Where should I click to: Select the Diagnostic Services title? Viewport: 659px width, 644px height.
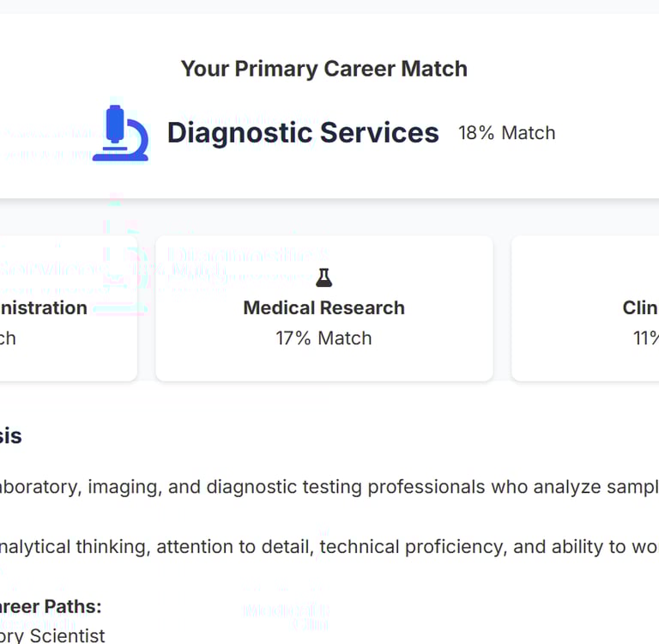[303, 133]
